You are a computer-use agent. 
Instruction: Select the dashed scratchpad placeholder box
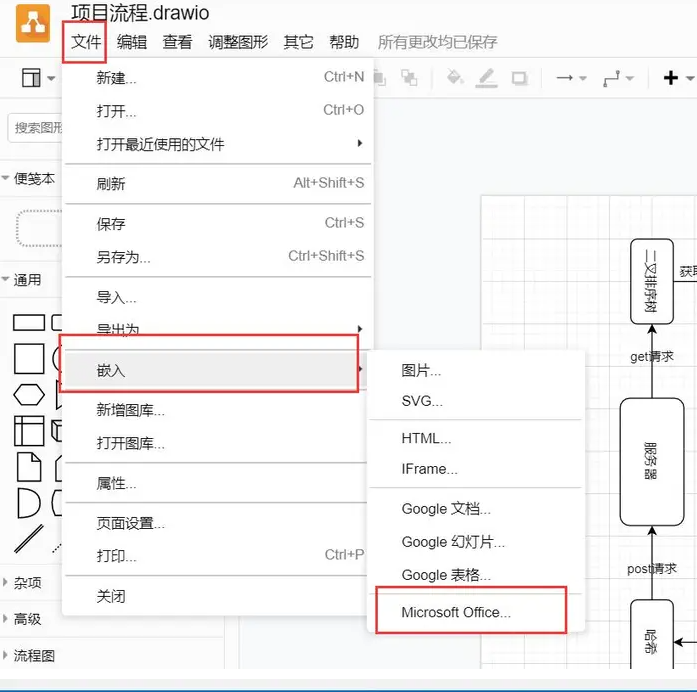click(x=39, y=228)
